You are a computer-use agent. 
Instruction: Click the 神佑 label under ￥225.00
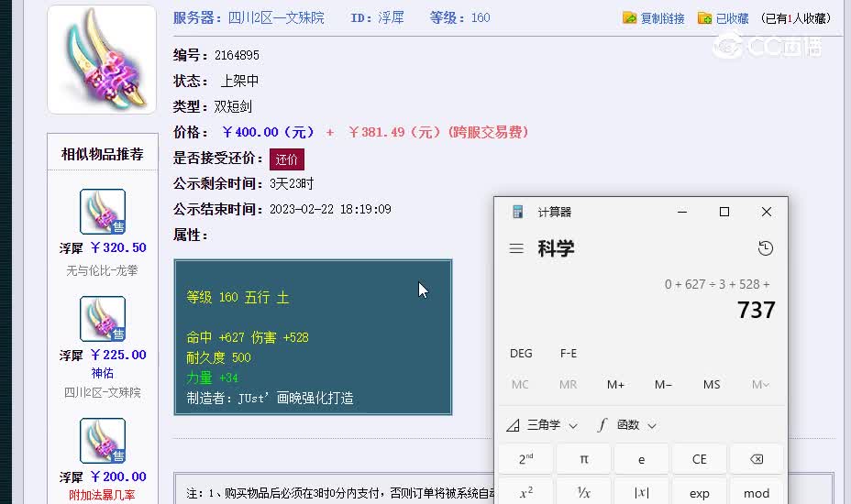(102, 373)
